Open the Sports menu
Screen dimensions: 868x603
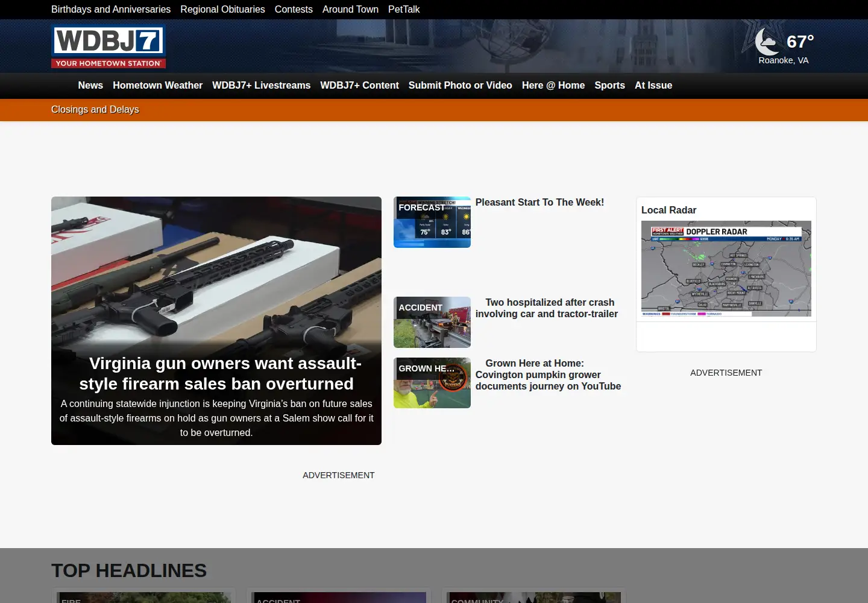pyautogui.click(x=609, y=86)
